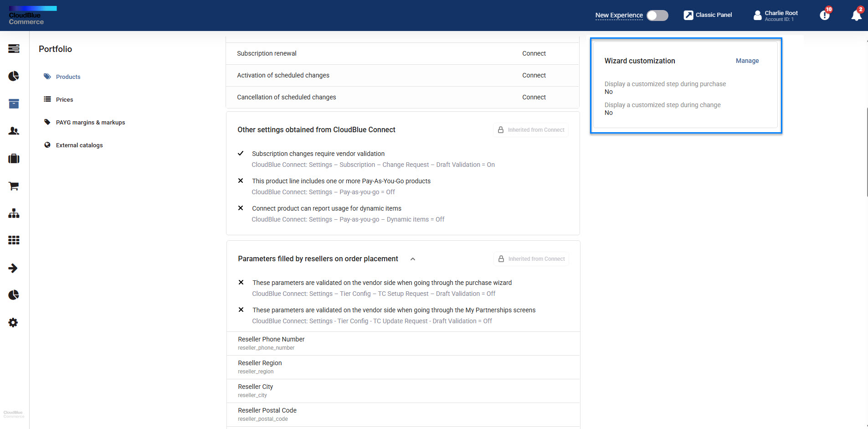Viewport: 868px width, 429px height.
Task: Open the alerts icon with badge 10
Action: tap(825, 15)
